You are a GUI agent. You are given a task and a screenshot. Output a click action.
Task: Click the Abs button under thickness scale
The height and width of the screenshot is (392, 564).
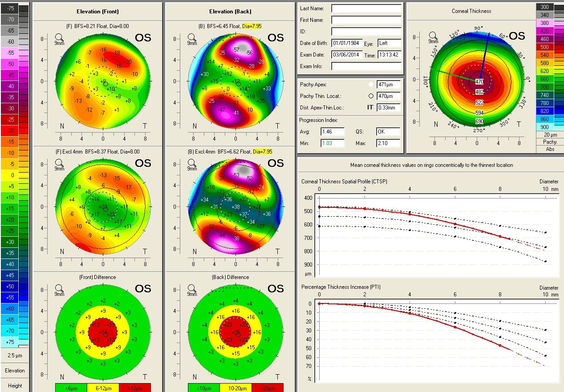(x=550, y=149)
